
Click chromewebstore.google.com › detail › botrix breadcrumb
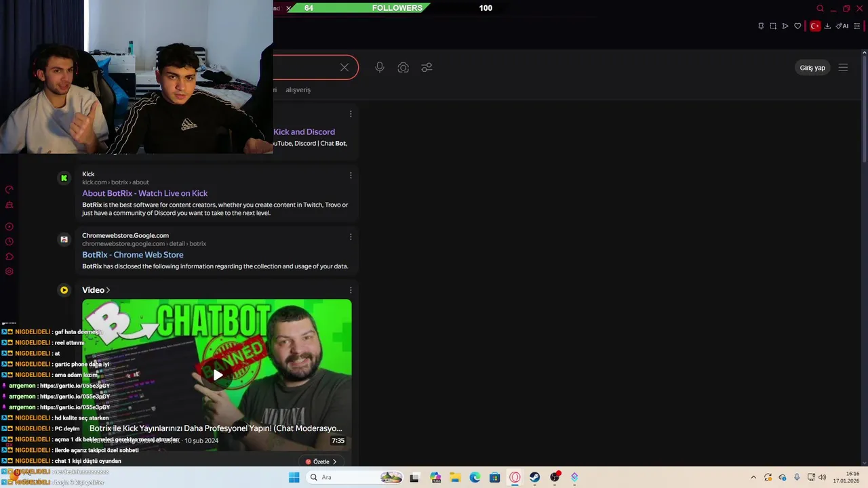pos(144,243)
